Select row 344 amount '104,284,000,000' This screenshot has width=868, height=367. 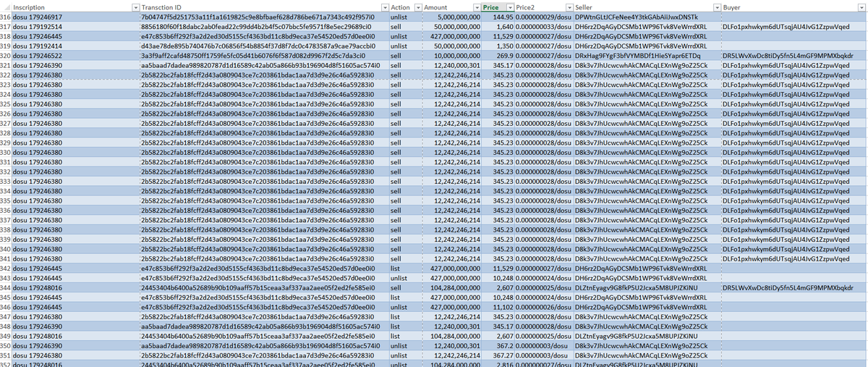pyautogui.click(x=451, y=287)
